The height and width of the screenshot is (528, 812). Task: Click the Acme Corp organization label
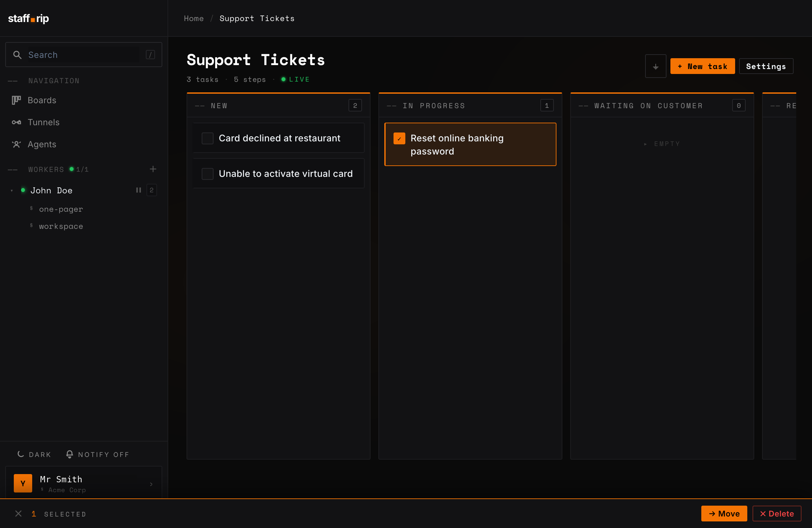click(67, 490)
